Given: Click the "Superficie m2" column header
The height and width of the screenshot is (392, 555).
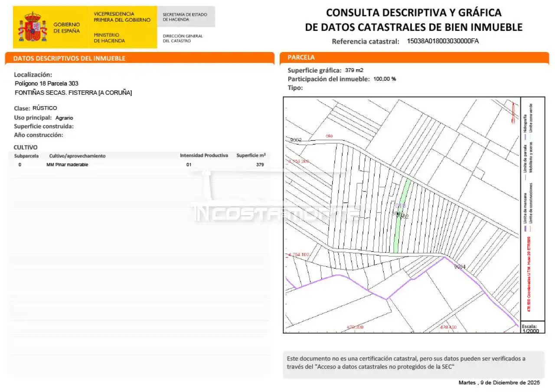Looking at the screenshot, I should pyautogui.click(x=251, y=155).
